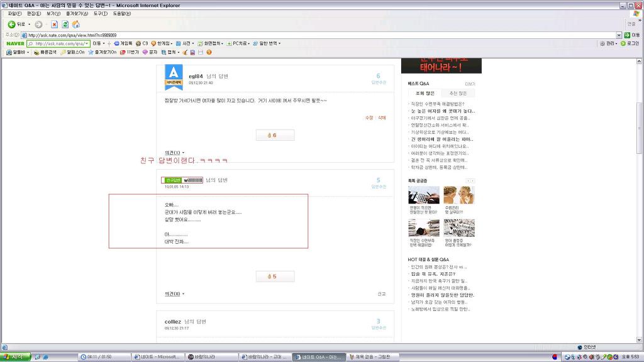The width and height of the screenshot is (644, 362).
Task: Open the Home page icon
Action: (x=76, y=25)
